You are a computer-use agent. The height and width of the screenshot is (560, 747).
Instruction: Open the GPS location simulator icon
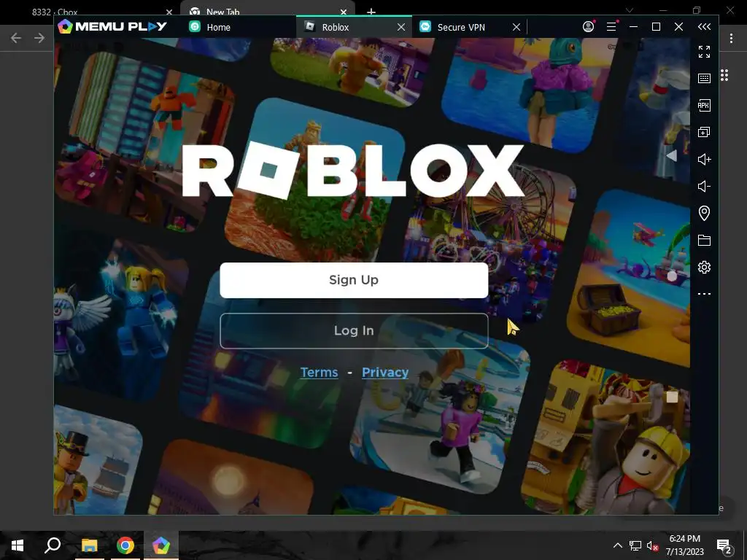[704, 213]
